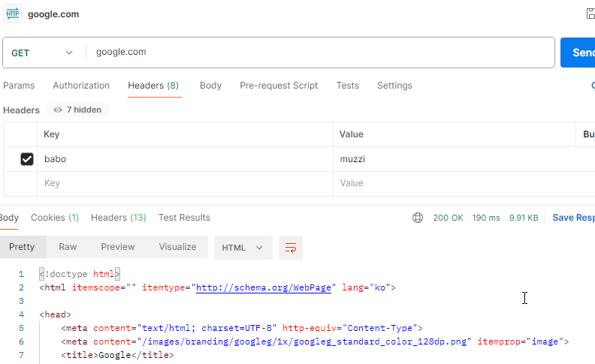Click the babo key cell

pyautogui.click(x=185, y=159)
